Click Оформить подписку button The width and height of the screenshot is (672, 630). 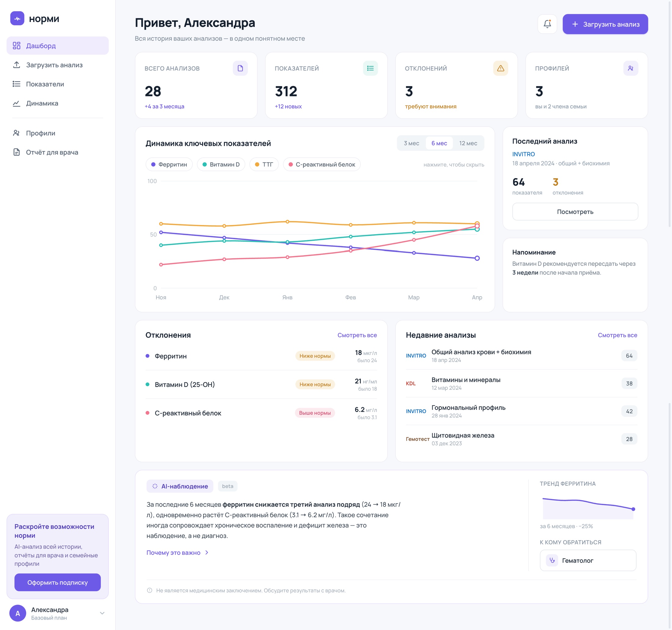click(57, 582)
